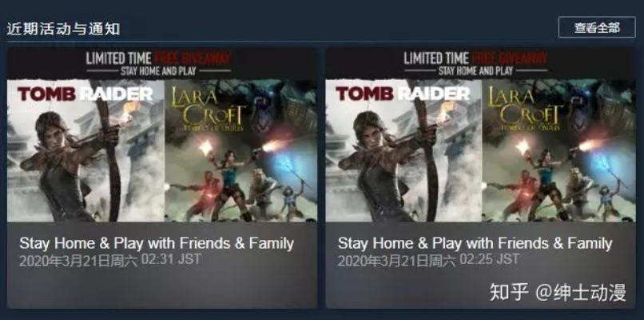Click Stay Home and Play subtitle in 02:25 card
The height and width of the screenshot is (320, 644).
coord(475,71)
